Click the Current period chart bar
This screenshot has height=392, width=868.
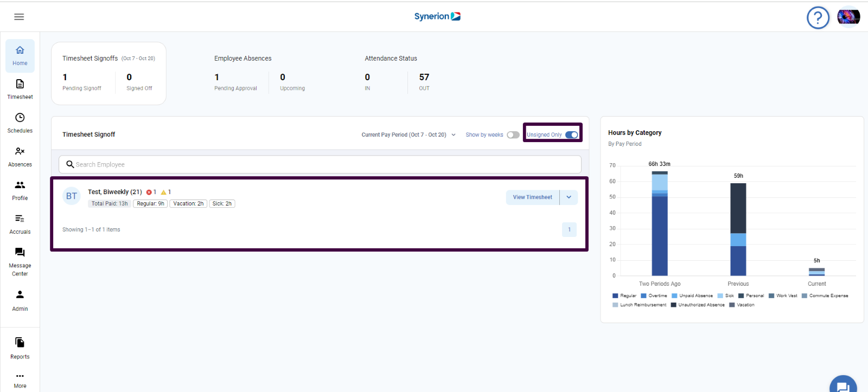click(817, 272)
